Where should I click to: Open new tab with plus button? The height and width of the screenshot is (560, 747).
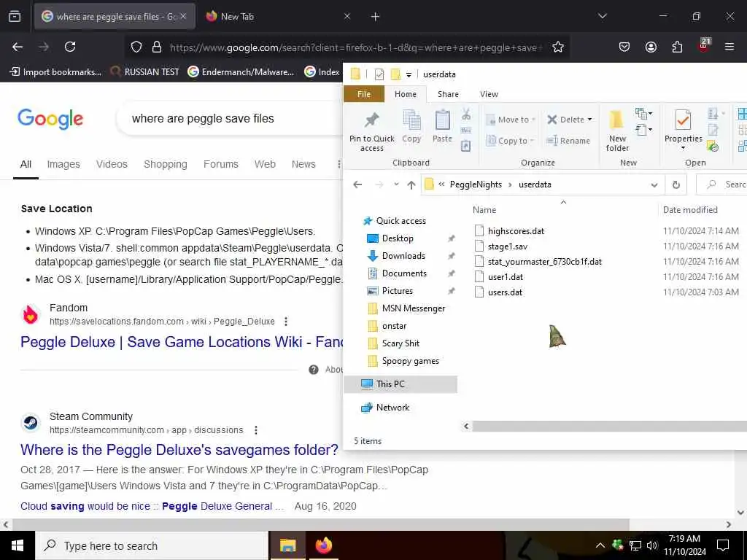coord(376,17)
